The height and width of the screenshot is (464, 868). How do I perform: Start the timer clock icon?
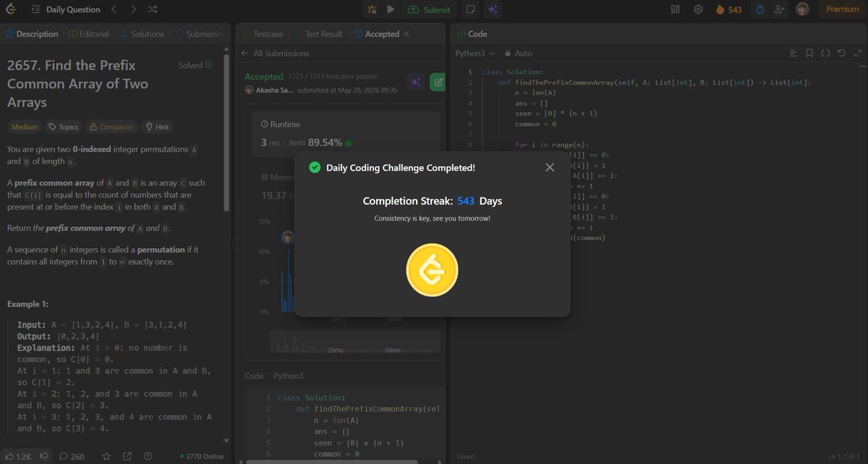click(760, 9)
